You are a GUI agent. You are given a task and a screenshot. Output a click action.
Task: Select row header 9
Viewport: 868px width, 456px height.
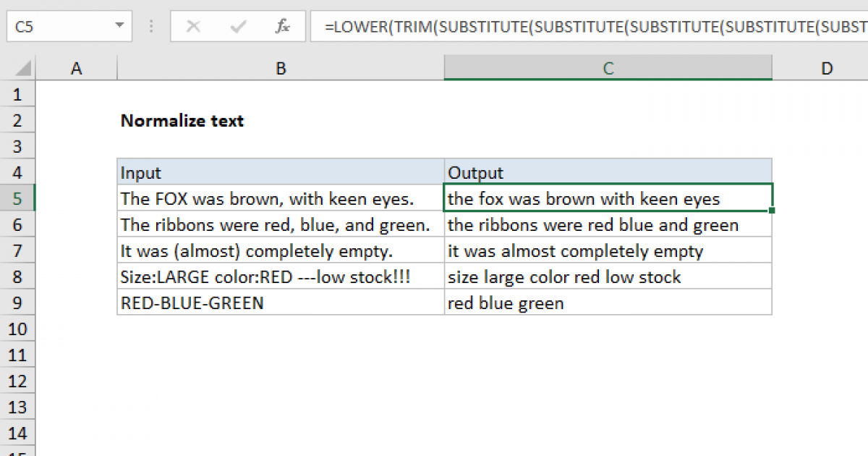(x=17, y=303)
